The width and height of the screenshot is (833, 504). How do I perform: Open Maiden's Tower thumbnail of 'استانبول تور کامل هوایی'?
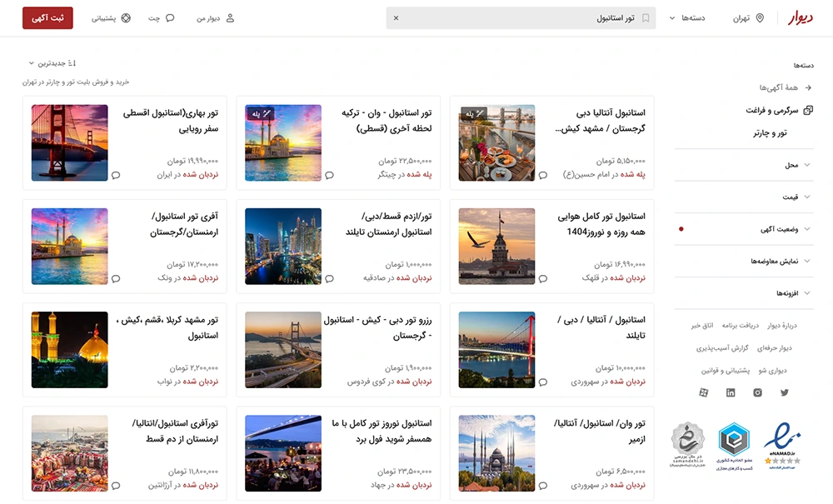[496, 247]
